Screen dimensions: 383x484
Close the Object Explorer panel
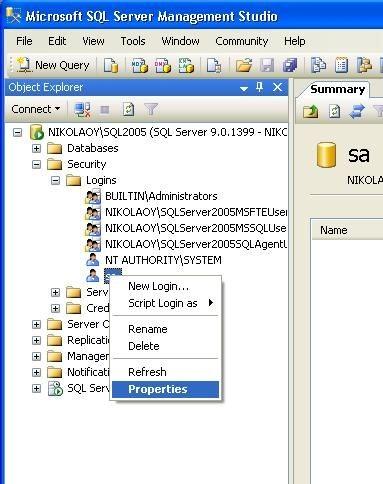tap(277, 87)
